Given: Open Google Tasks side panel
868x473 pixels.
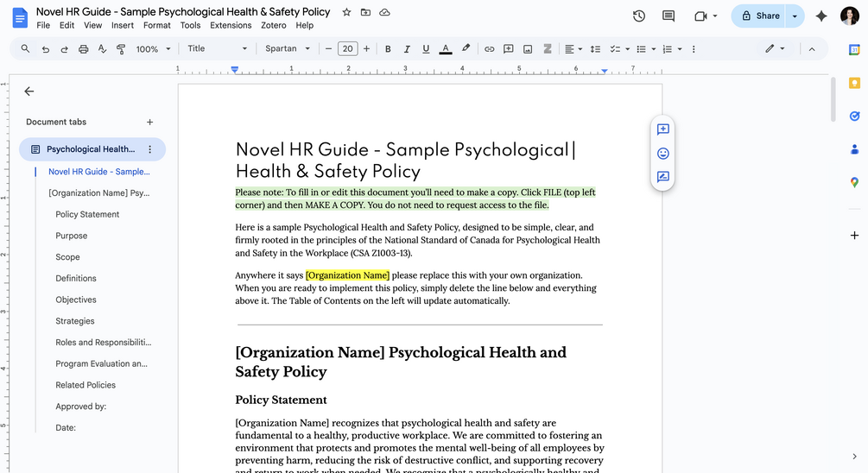Looking at the screenshot, I should (854, 117).
